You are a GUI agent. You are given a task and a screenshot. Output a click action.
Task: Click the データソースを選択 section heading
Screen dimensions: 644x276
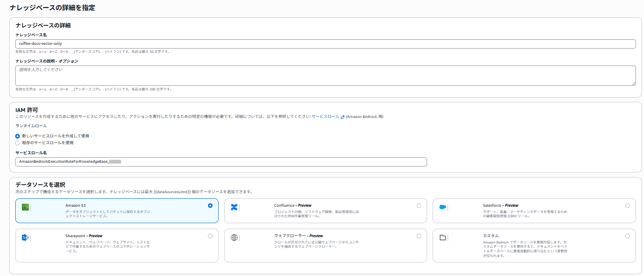[40, 185]
